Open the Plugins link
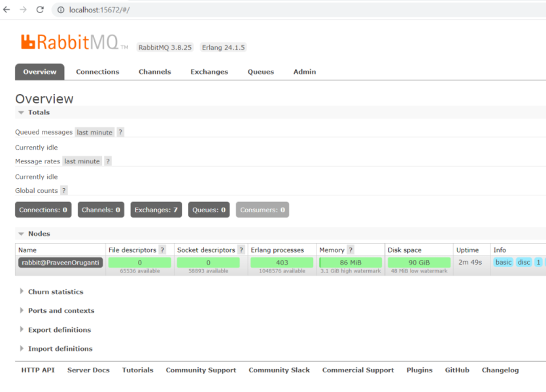The height and width of the screenshot is (392, 546). tap(420, 370)
